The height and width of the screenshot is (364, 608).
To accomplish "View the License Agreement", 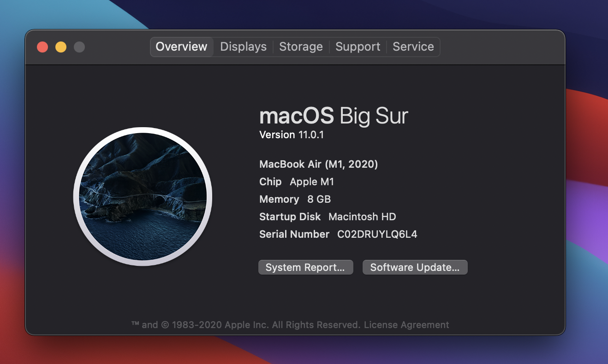I will 407,324.
